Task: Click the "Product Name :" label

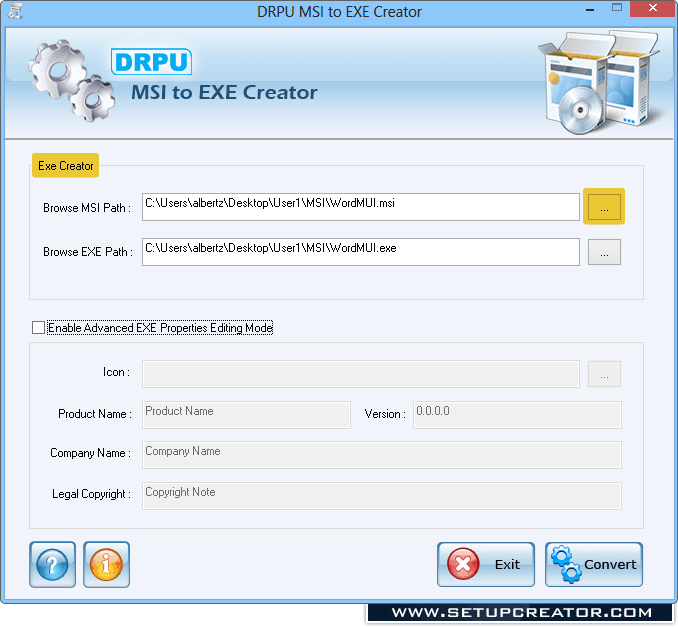Action: pos(95,414)
